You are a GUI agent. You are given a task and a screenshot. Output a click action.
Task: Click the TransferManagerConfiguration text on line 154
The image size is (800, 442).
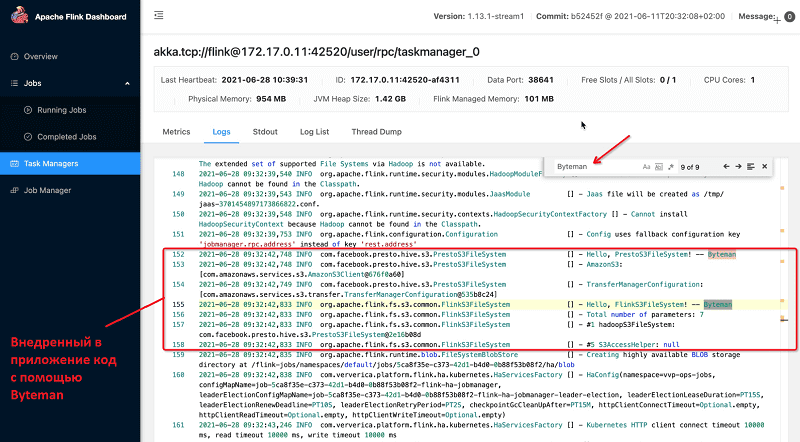pos(643,284)
